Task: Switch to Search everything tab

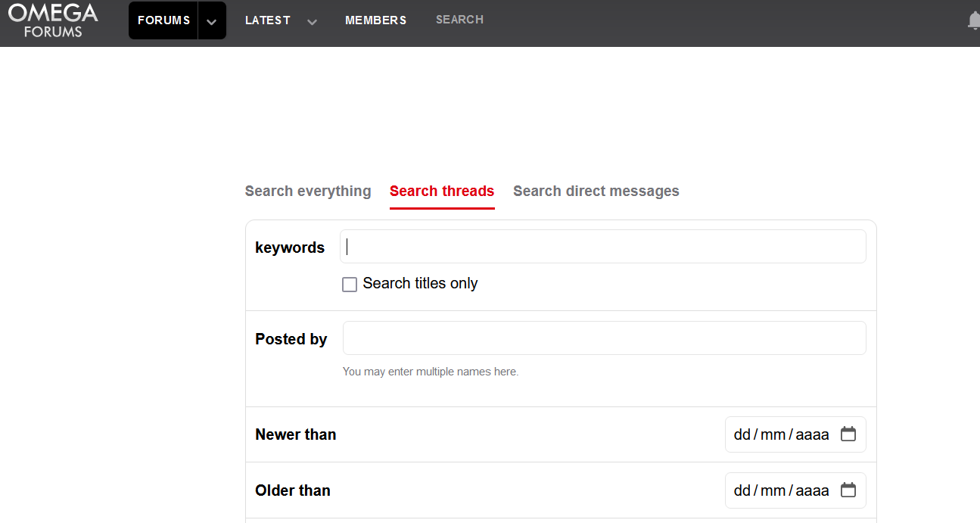Action: tap(308, 191)
